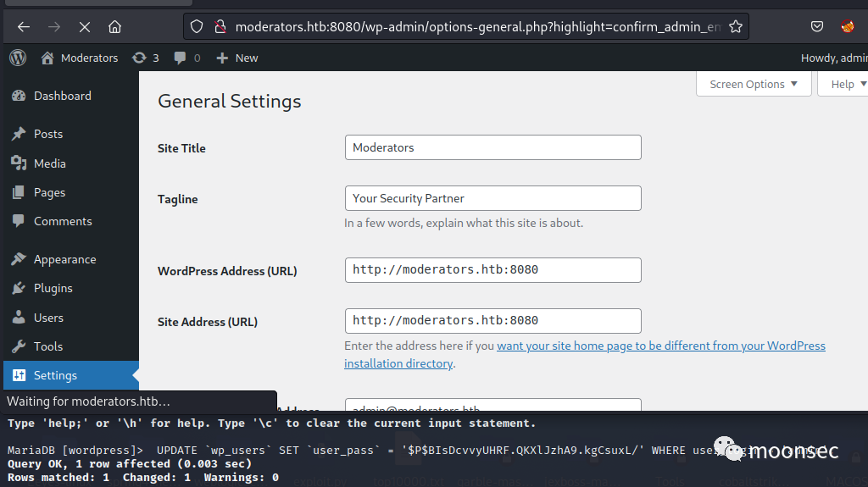
Task: Expand the Screen Options panel
Action: tap(754, 84)
